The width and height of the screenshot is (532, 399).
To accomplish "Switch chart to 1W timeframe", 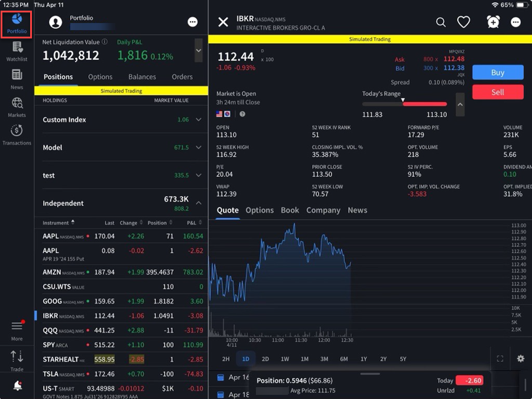I will tap(285, 359).
